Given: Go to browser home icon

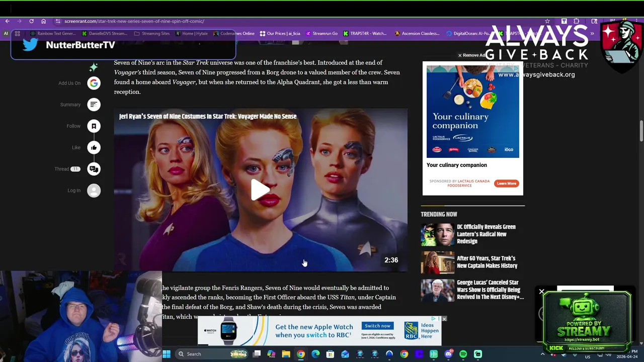Looking at the screenshot, I should pyautogui.click(x=43, y=21).
